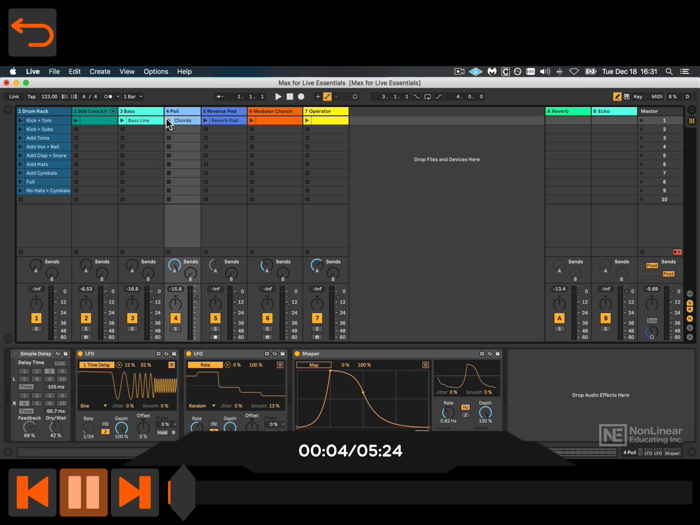Open the metronome settings dropdown arrow

(118, 96)
